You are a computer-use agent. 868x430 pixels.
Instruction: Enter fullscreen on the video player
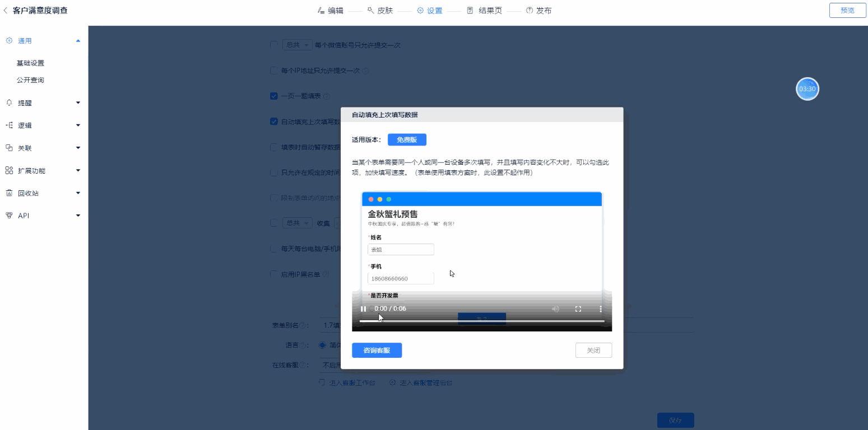(x=578, y=309)
